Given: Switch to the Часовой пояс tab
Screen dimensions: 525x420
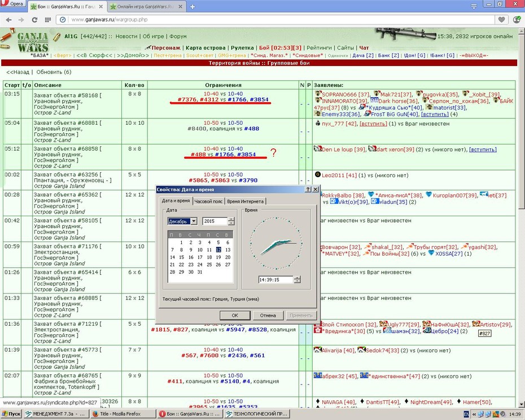Looking at the screenshot, I should pos(208,202).
